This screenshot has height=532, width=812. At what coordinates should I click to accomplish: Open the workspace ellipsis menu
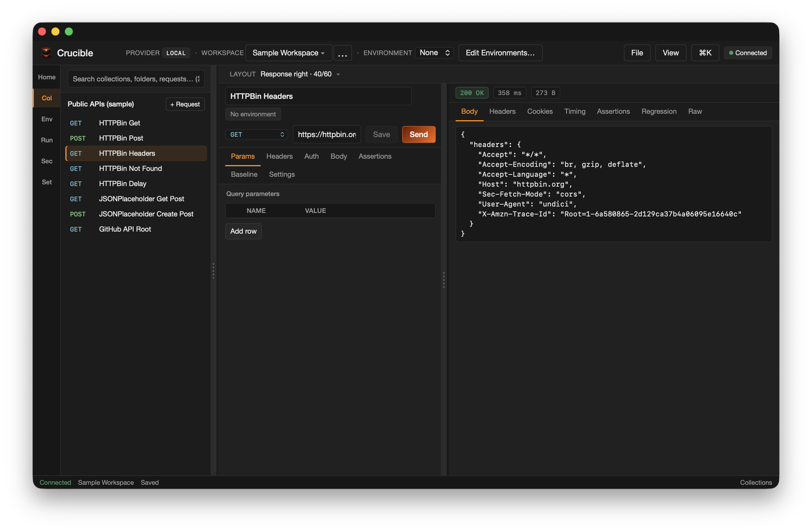[x=342, y=53]
